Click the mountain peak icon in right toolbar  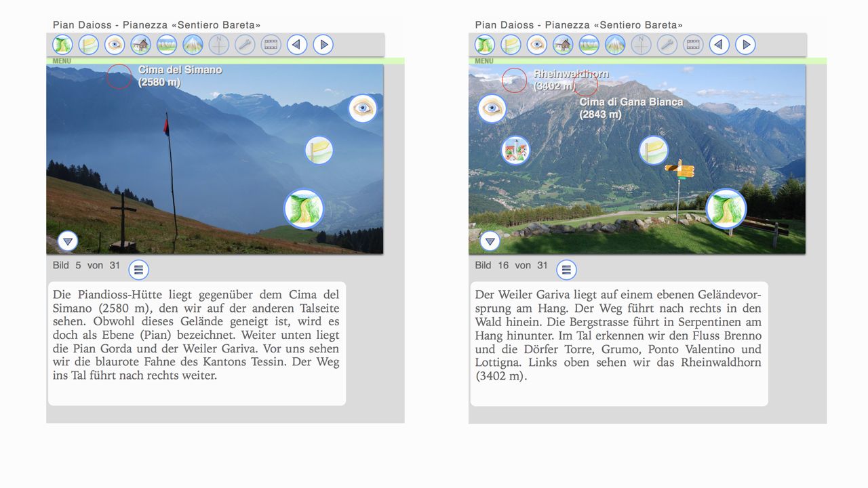tap(615, 45)
